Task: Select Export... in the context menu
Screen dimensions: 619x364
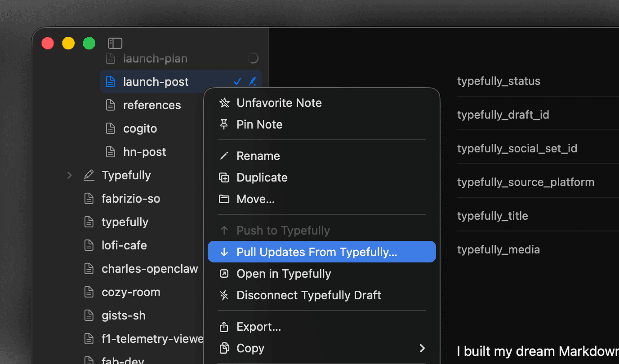Action: [x=322, y=327]
